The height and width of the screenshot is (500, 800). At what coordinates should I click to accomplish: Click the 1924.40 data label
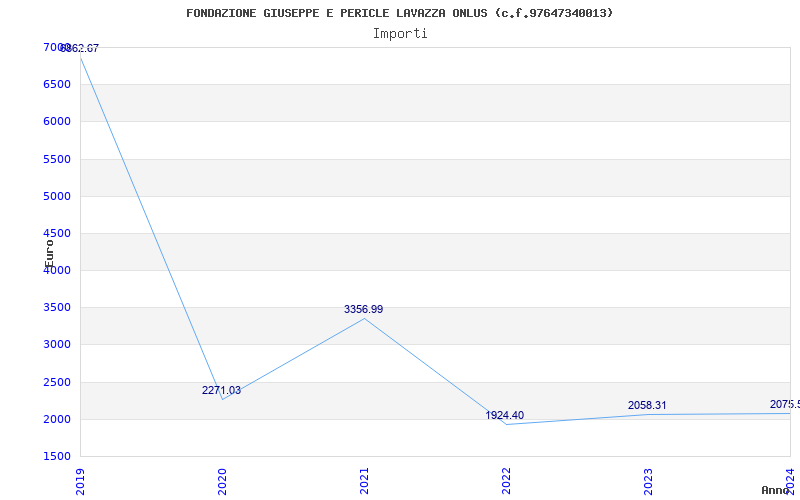tap(505, 415)
